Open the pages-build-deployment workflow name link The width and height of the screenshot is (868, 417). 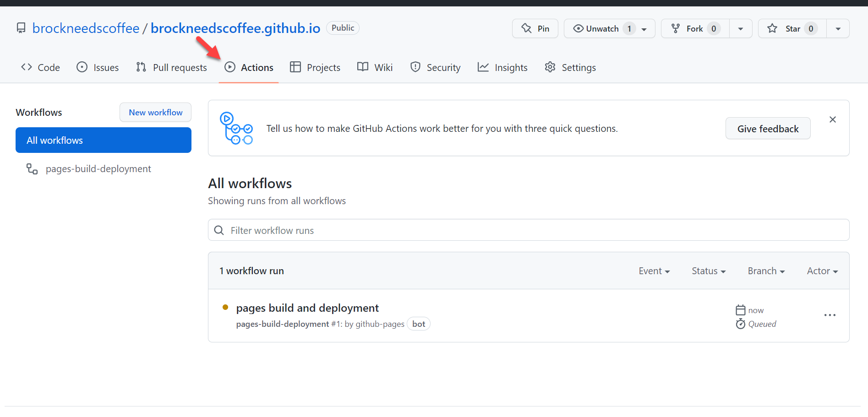click(x=282, y=324)
